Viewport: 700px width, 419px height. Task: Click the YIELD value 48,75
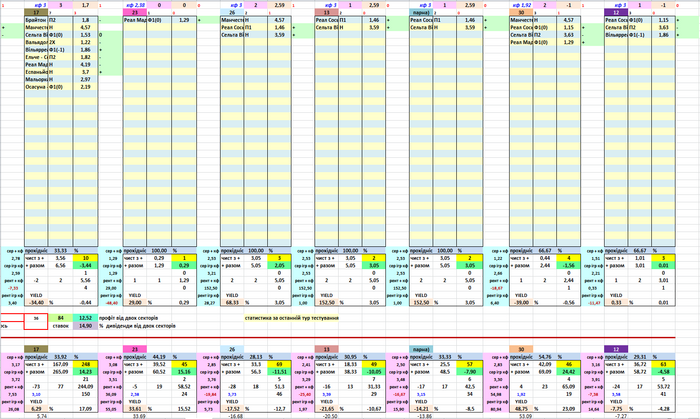[521, 409]
